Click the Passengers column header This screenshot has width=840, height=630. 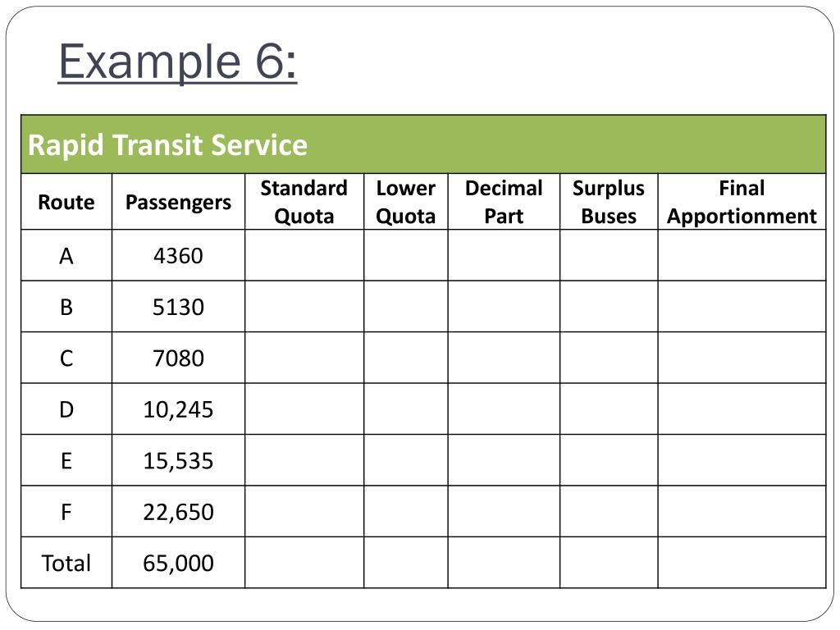point(178,202)
